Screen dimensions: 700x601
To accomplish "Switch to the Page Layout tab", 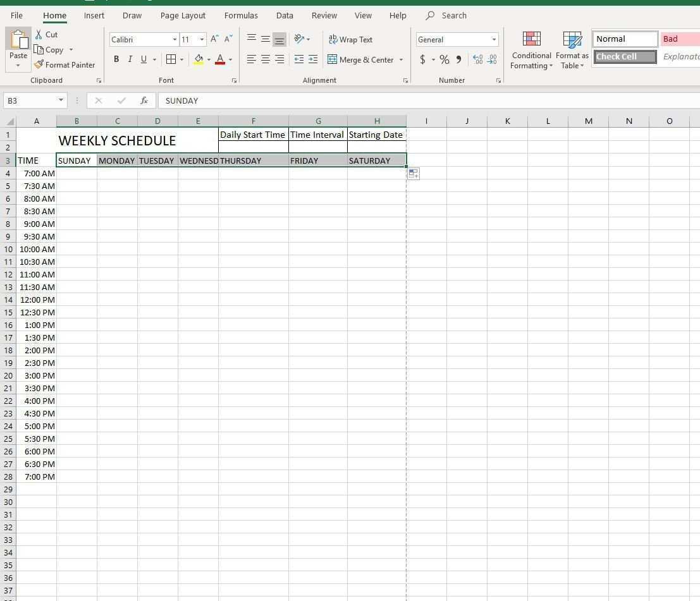I will point(183,15).
